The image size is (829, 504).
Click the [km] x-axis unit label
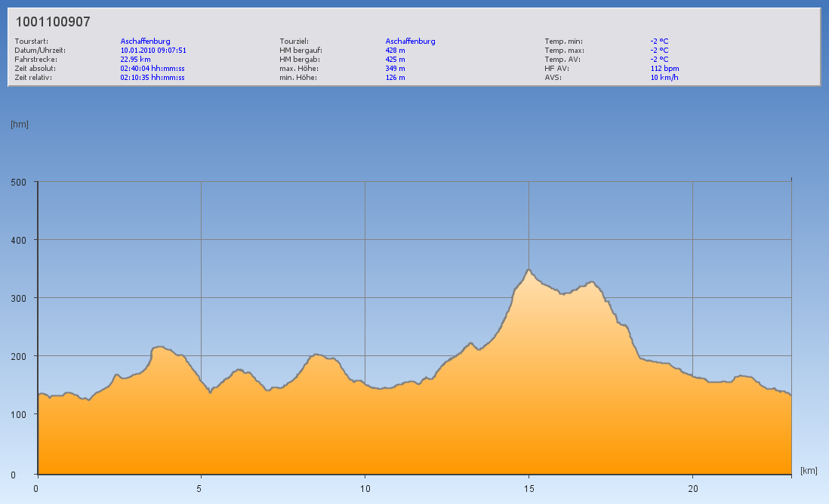(x=809, y=471)
